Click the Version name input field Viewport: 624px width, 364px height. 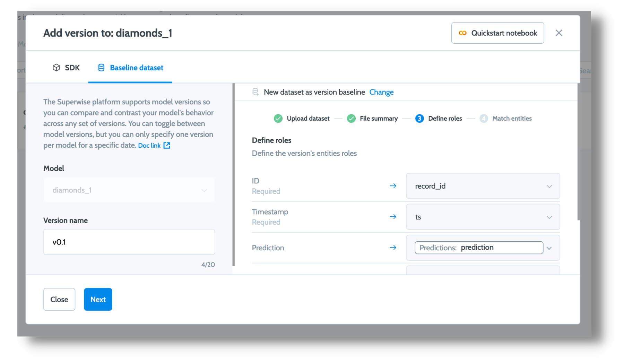[x=129, y=242]
